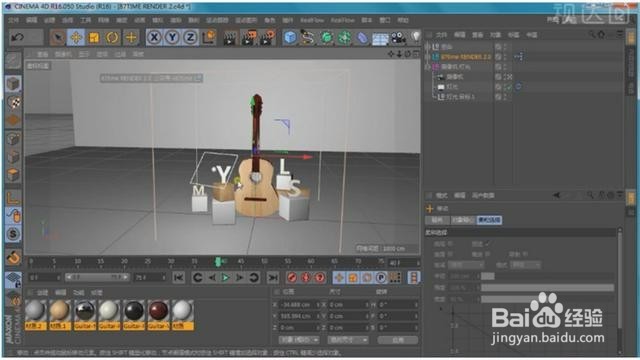Switch to the Object Axis tab
Viewport: 640px width, 360px height.
click(462, 220)
